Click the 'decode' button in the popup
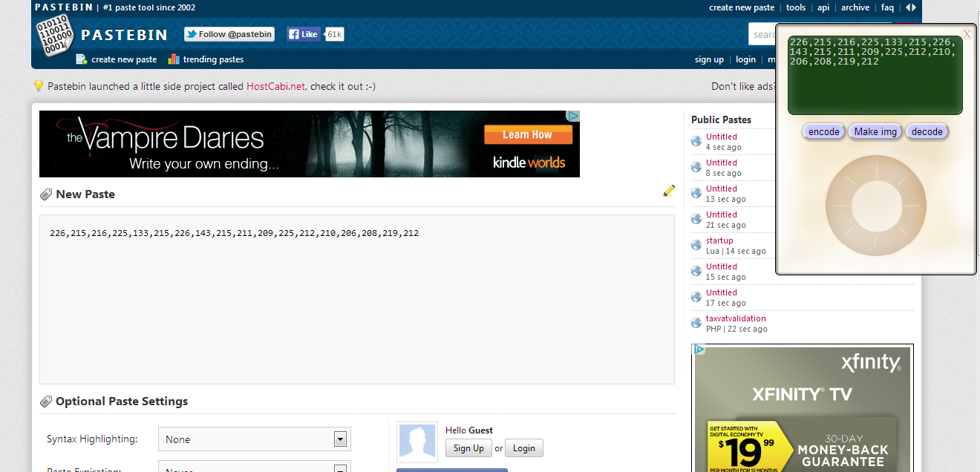This screenshot has height=472, width=980. (927, 131)
